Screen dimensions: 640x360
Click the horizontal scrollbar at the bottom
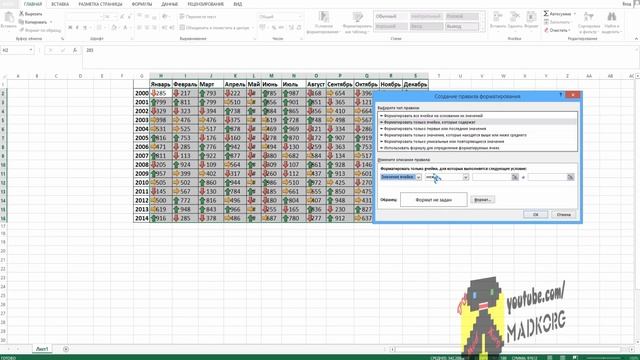(508, 349)
